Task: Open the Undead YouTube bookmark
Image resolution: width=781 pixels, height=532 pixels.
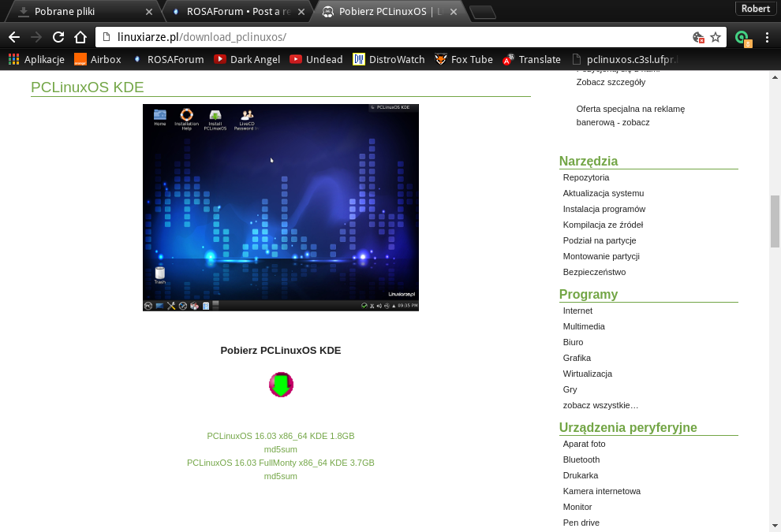Action: 316,60
